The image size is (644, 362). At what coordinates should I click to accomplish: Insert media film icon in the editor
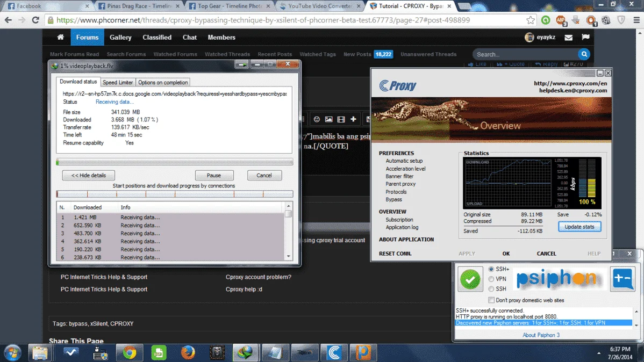[341, 119]
